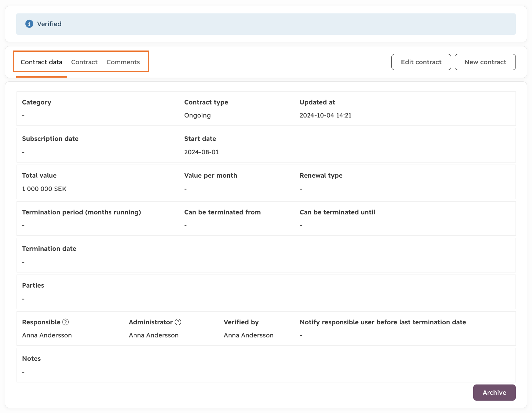532x413 pixels.
Task: Click the Can be terminated from label
Action: pos(222,212)
